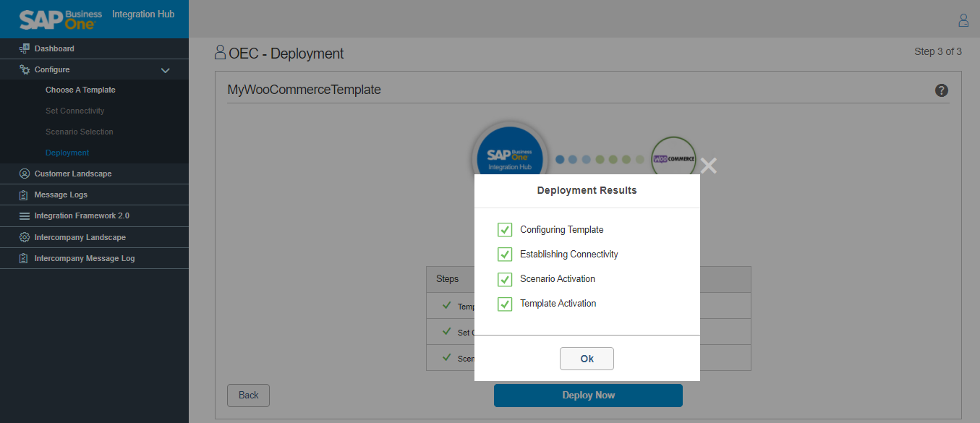
Task: Toggle the Template Activation checkbox
Action: 505,304
